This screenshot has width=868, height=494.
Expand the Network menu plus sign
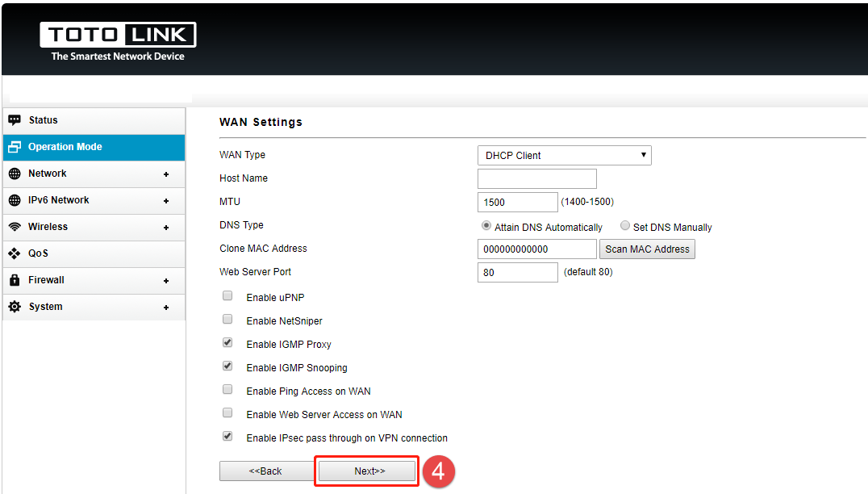point(166,174)
